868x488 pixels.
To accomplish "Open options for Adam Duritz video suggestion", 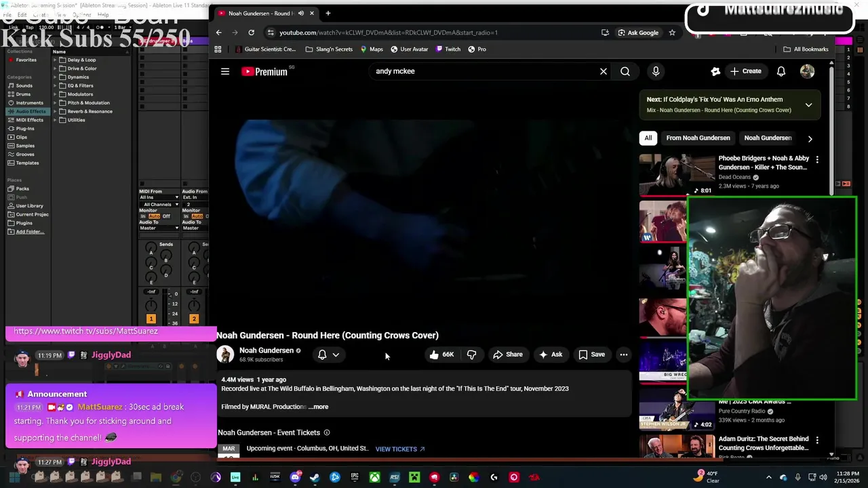I will tap(816, 441).
